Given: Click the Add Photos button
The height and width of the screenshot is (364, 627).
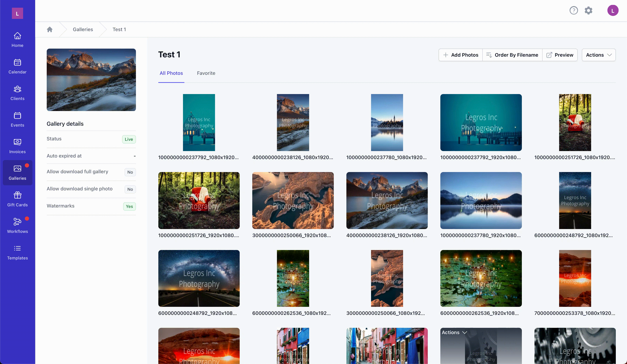Looking at the screenshot, I should 461,55.
